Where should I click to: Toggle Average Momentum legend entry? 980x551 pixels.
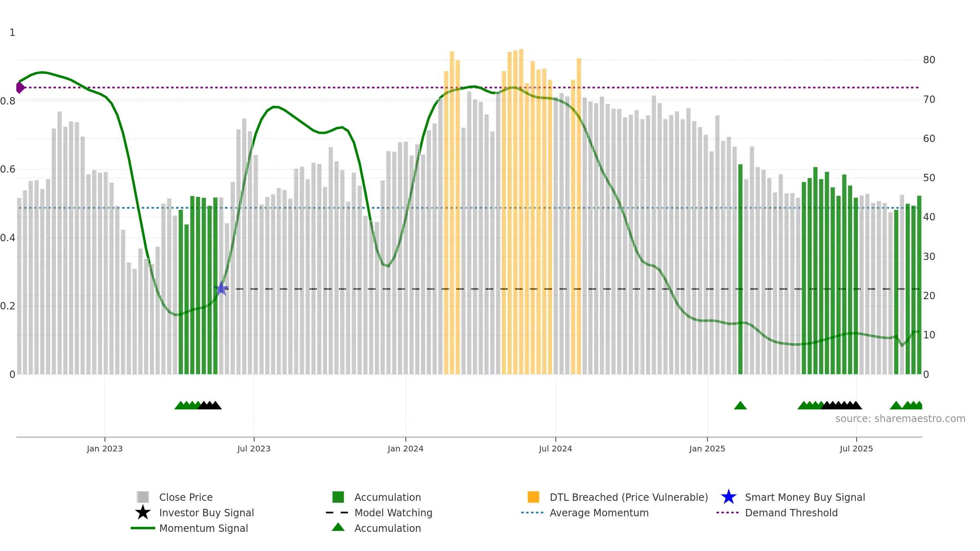pyautogui.click(x=599, y=513)
